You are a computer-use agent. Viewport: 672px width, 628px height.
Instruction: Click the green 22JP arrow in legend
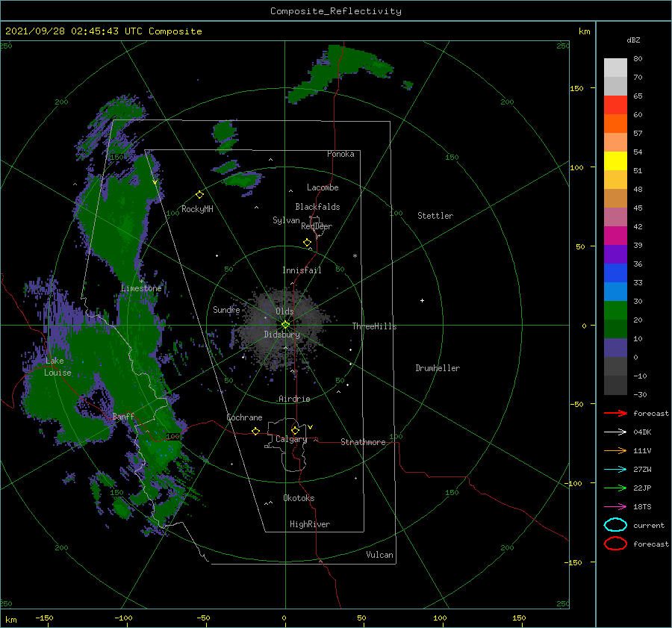point(615,488)
